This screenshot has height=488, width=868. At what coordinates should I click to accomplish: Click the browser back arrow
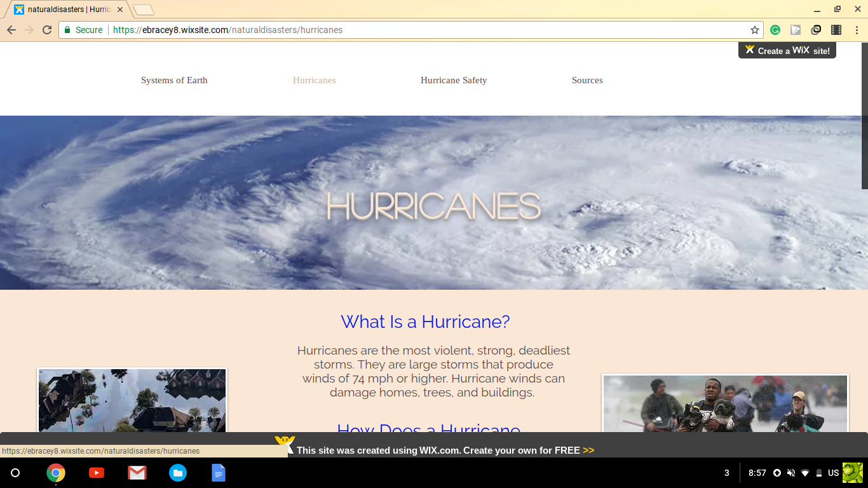(11, 30)
